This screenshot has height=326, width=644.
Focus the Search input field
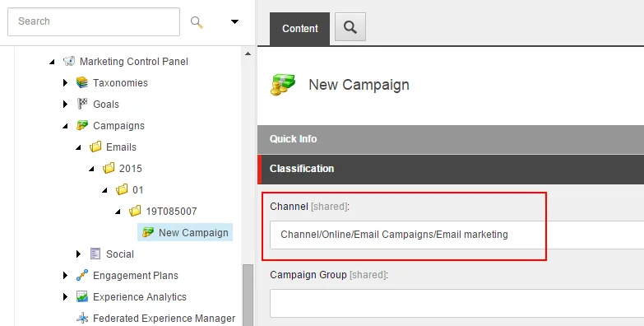[94, 21]
